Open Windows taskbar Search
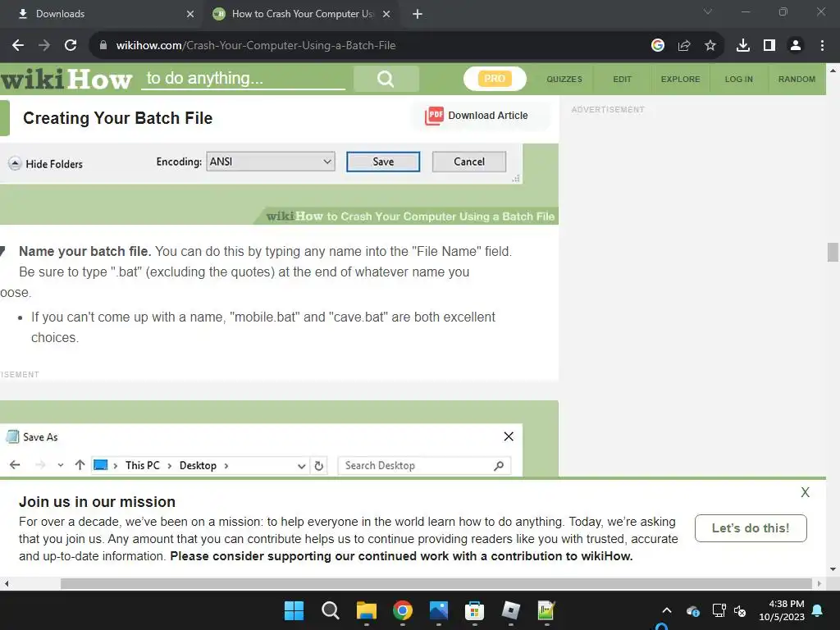Screen dimensions: 840x630 point(330,610)
